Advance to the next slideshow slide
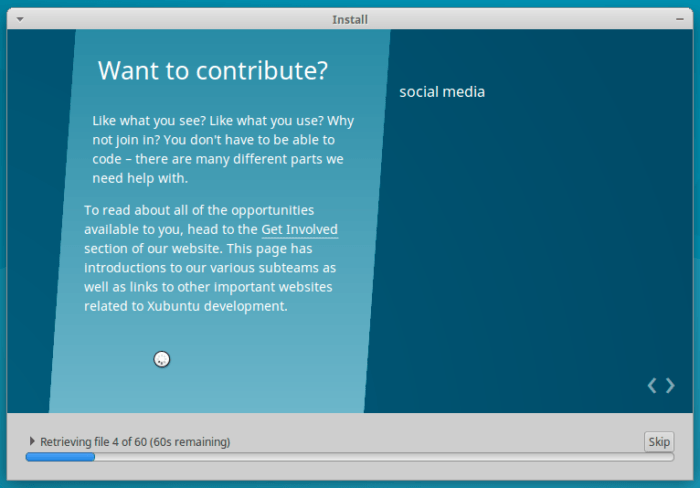Screen dimensions: 700x488 click(670, 385)
